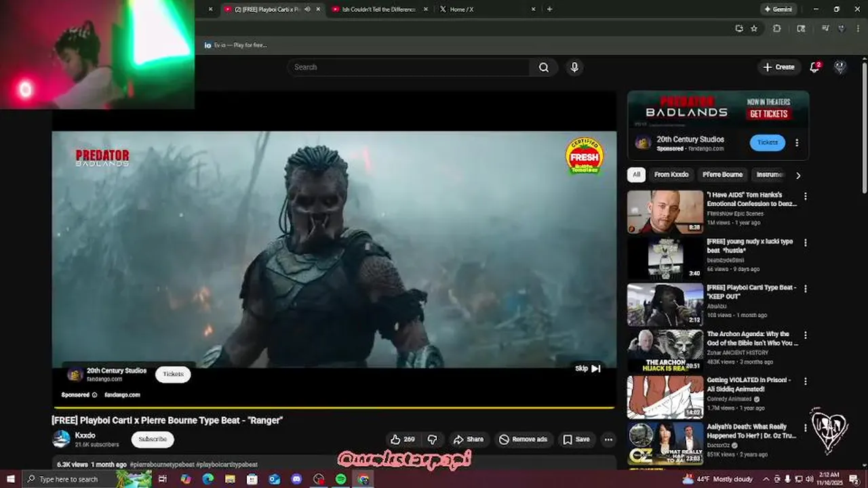
Task: Open Chrome extensions puzzle icon
Action: 777,28
